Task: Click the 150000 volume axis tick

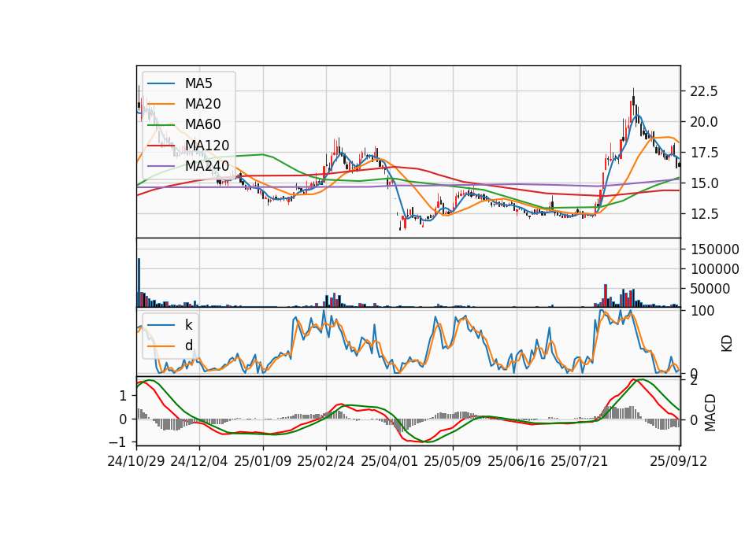Action: pos(715,249)
